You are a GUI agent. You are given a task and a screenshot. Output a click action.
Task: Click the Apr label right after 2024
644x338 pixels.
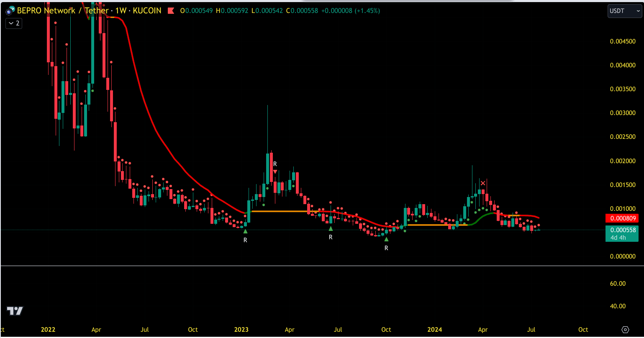[482, 330]
